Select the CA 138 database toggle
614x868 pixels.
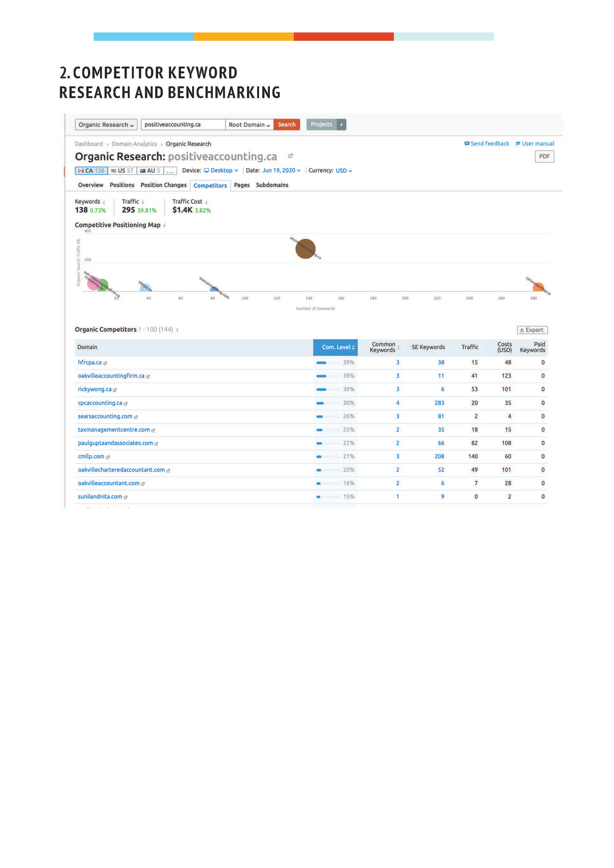91,170
